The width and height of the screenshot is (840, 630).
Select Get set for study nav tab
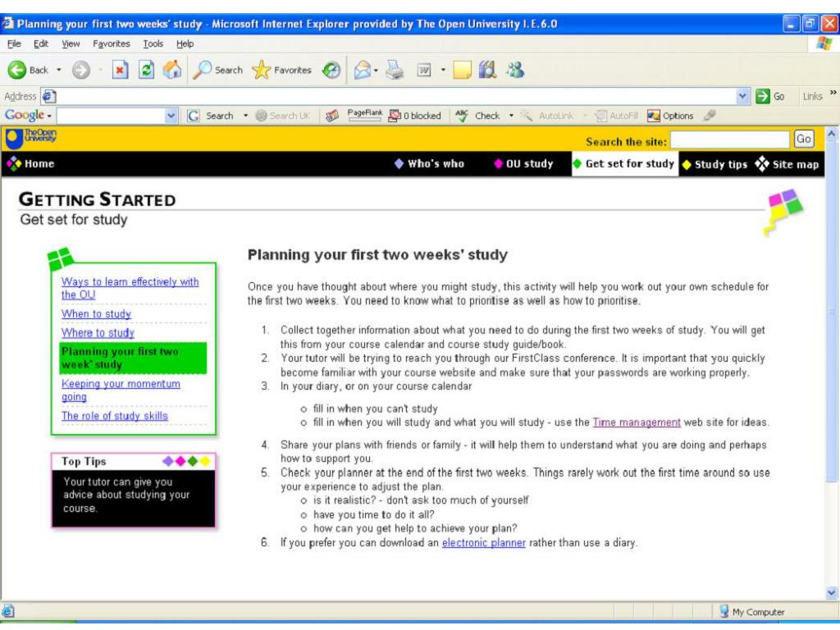(x=623, y=164)
